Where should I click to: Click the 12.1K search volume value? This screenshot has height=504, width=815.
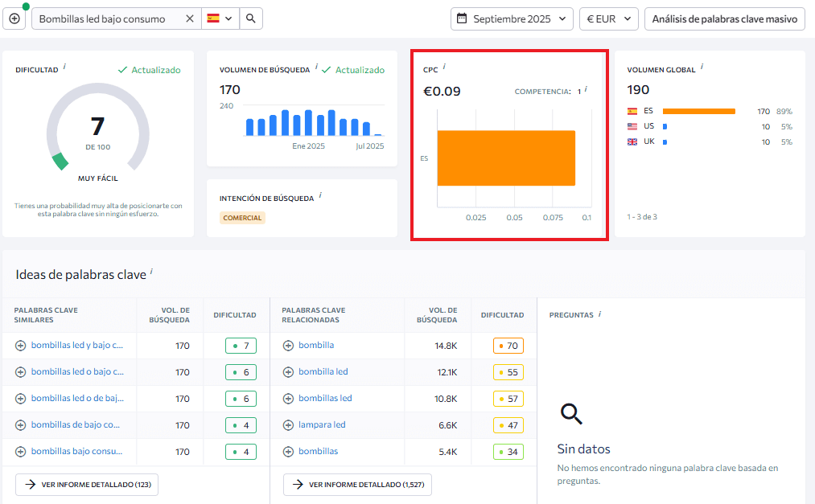[x=447, y=372]
